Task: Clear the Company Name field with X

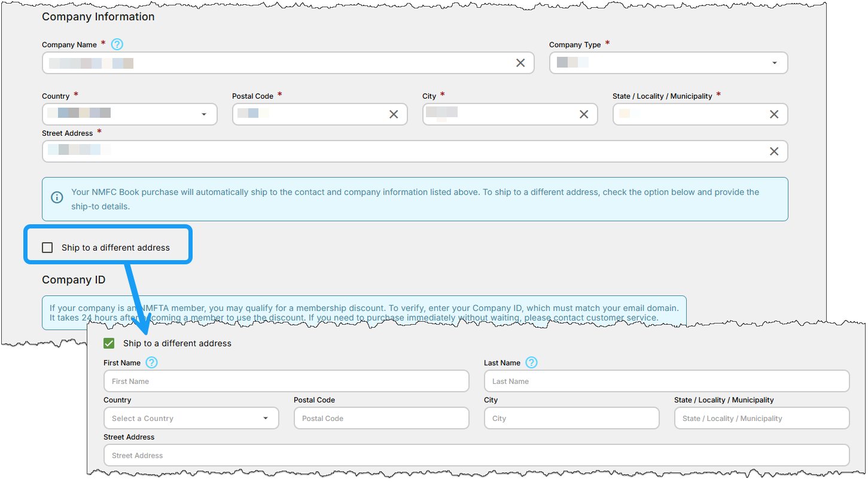Action: pyautogui.click(x=520, y=63)
